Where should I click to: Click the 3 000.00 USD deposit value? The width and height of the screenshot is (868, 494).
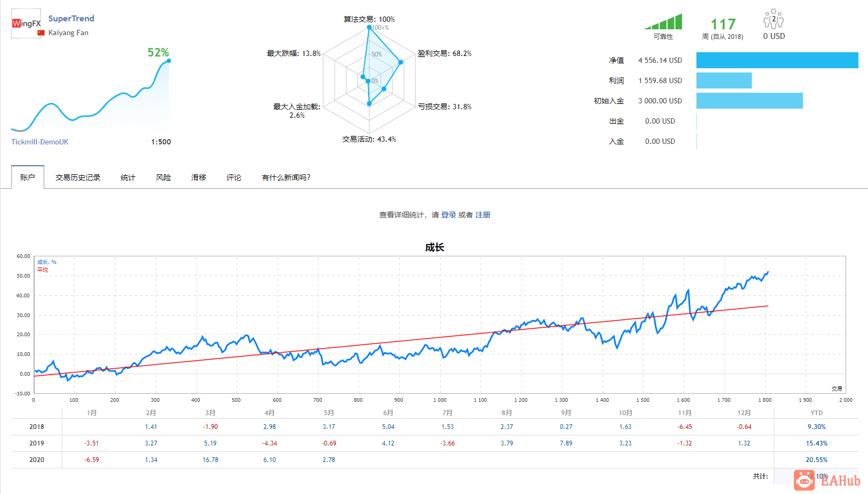tap(660, 101)
